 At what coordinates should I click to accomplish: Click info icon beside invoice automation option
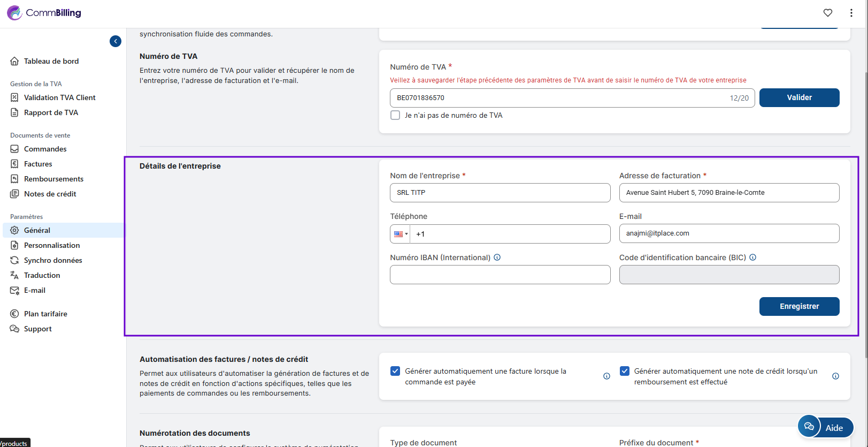(606, 376)
